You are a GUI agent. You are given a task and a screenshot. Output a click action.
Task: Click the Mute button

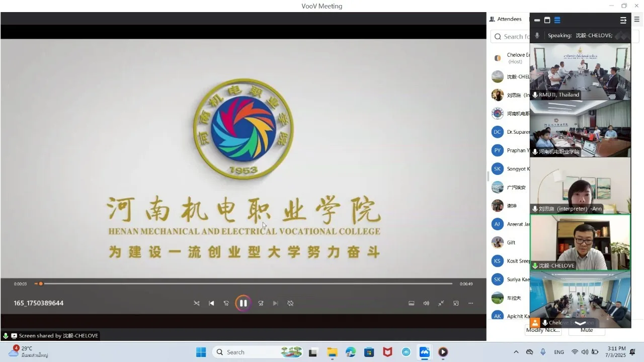[587, 330]
